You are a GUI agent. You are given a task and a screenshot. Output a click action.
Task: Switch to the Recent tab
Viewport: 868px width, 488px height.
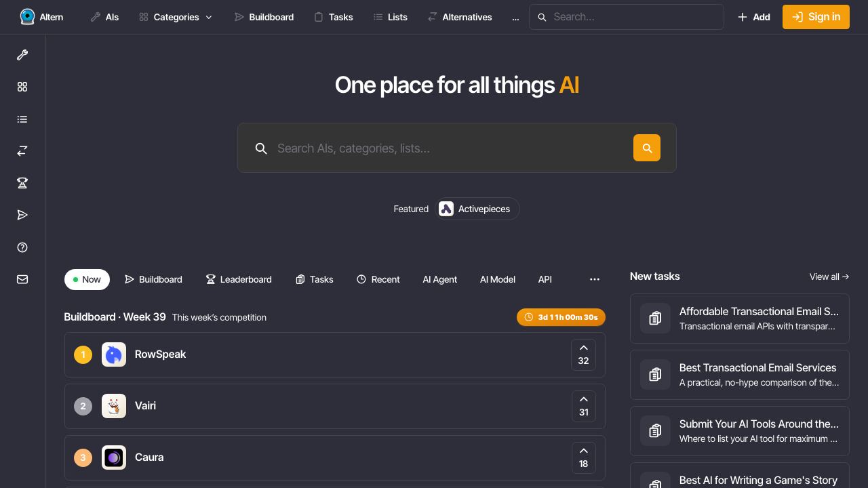tap(378, 279)
